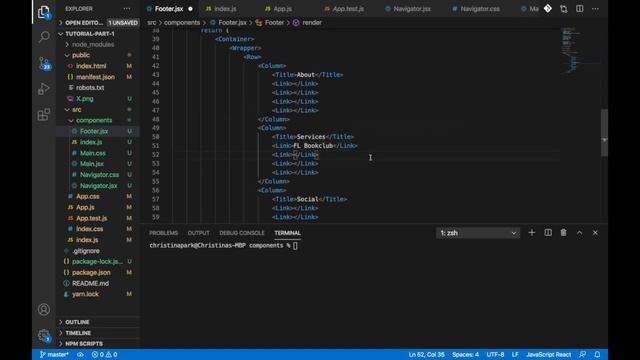640x360 pixels.
Task: Click the code minimap preview
Action: (580, 50)
